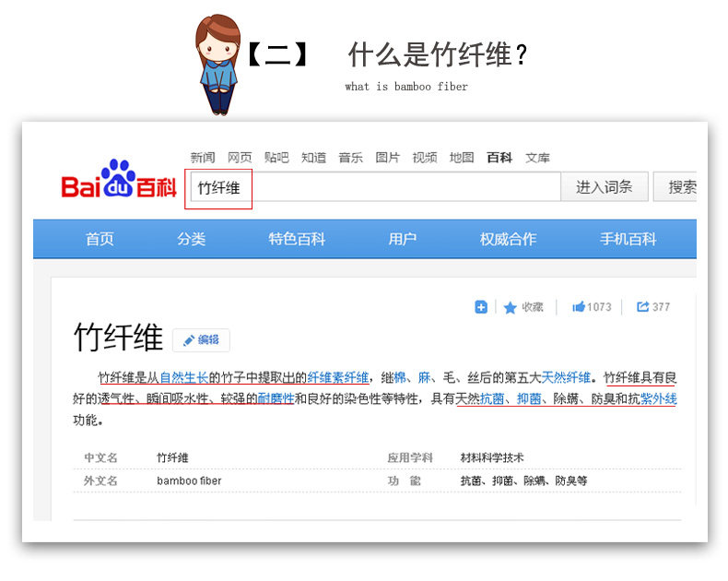Click the 进入词条 button
This screenshot has width=728, height=581.
pyautogui.click(x=604, y=187)
